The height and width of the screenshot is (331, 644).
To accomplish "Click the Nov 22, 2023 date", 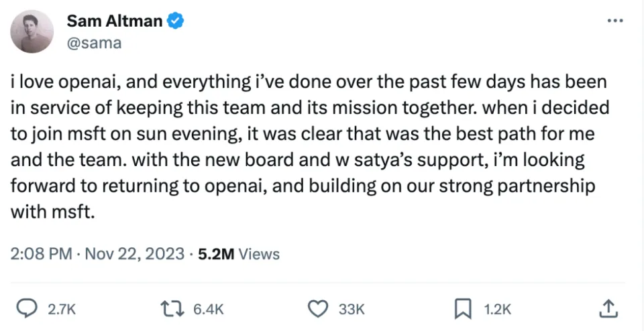I will click(134, 254).
